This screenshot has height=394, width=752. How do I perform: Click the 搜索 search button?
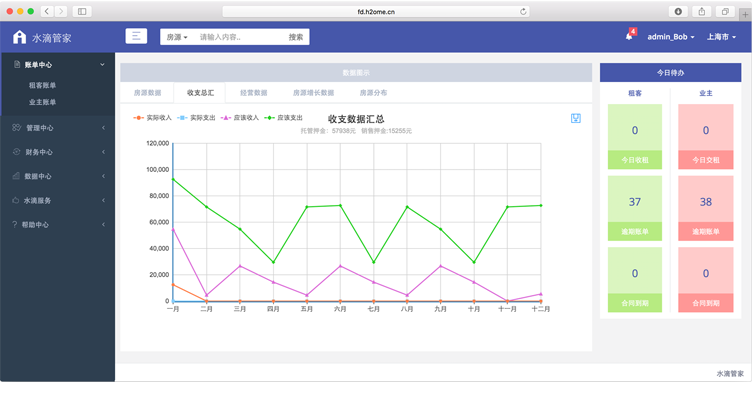pos(296,37)
